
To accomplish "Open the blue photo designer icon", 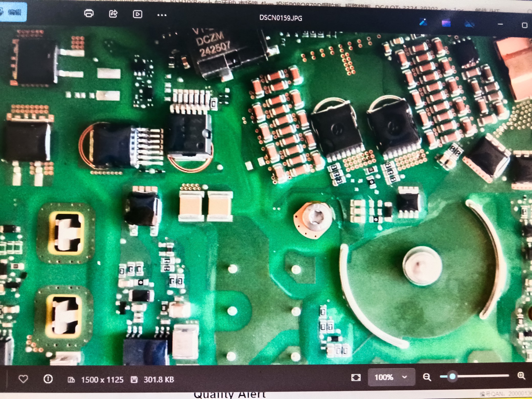I will pyautogui.click(x=469, y=24).
